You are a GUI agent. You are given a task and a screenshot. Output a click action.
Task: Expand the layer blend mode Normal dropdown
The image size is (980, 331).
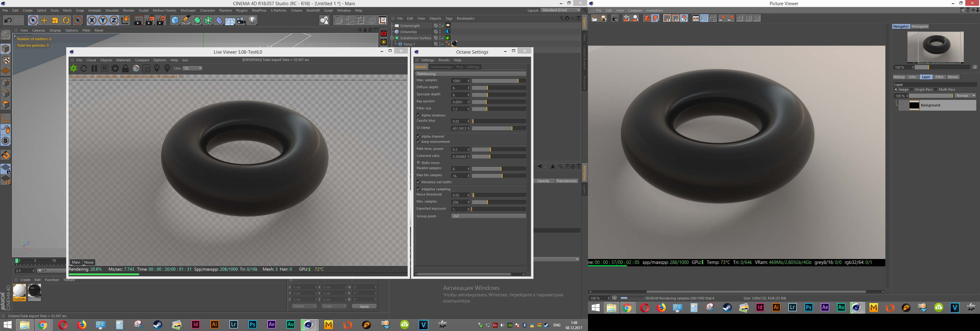tap(966, 96)
